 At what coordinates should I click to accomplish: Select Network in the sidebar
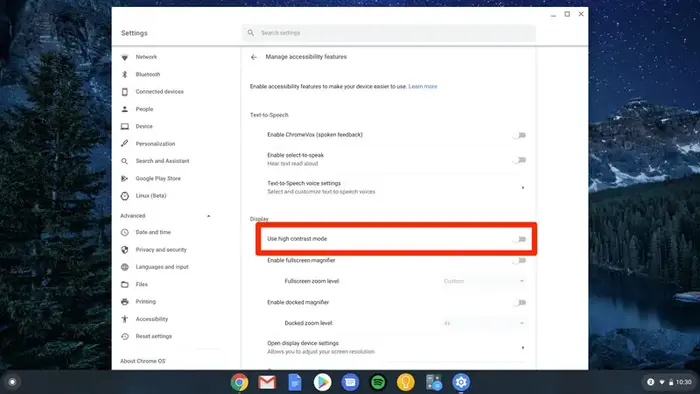pyautogui.click(x=146, y=57)
